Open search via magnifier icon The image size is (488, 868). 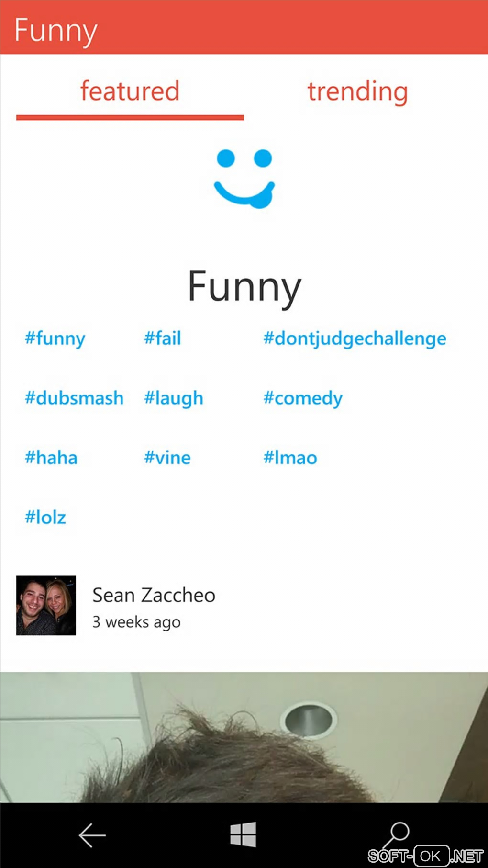tap(396, 834)
